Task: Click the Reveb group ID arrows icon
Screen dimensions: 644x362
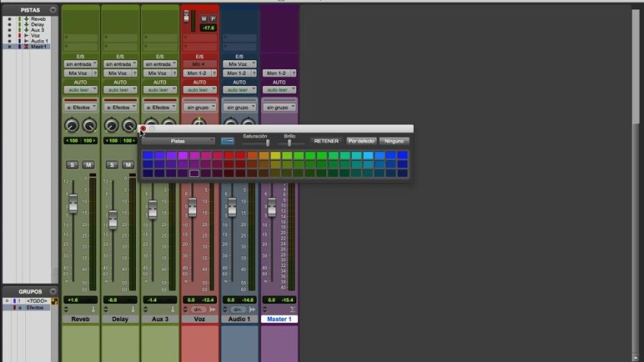Action: [66, 309]
